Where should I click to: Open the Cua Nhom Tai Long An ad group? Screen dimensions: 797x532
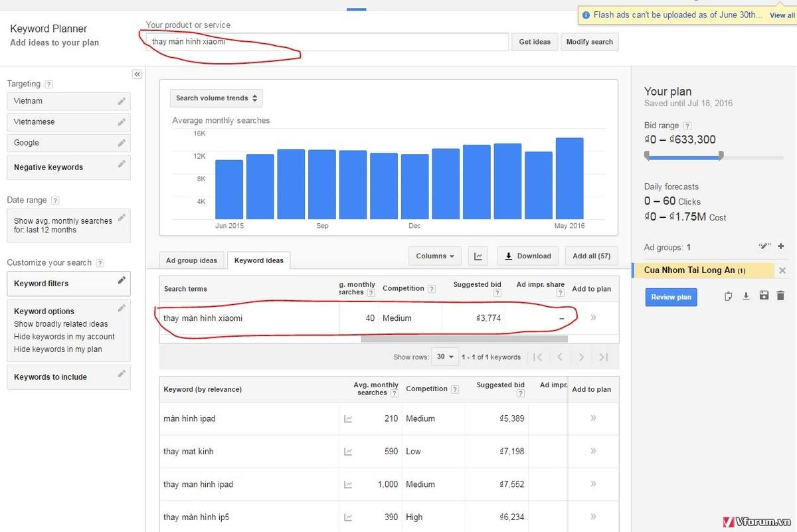pyautogui.click(x=694, y=270)
